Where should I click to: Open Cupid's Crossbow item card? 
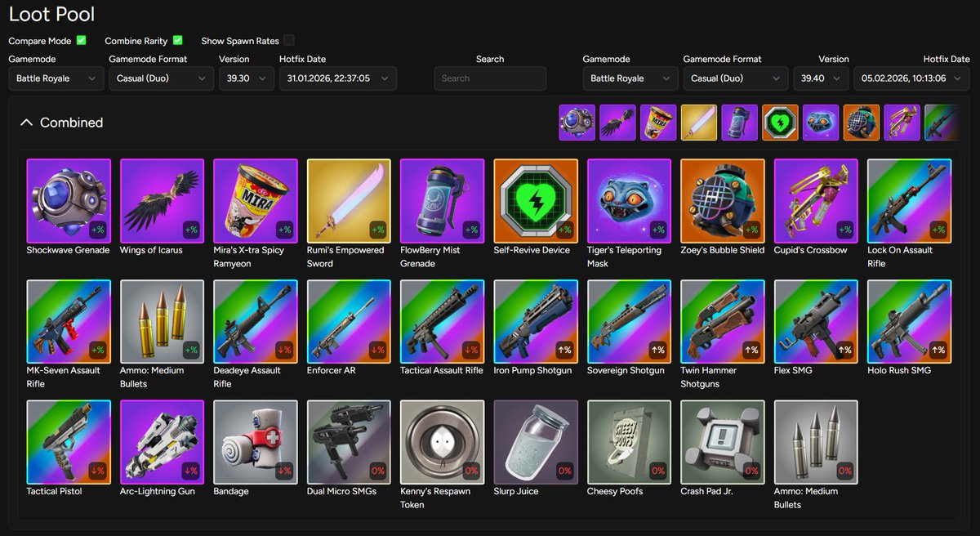point(817,201)
